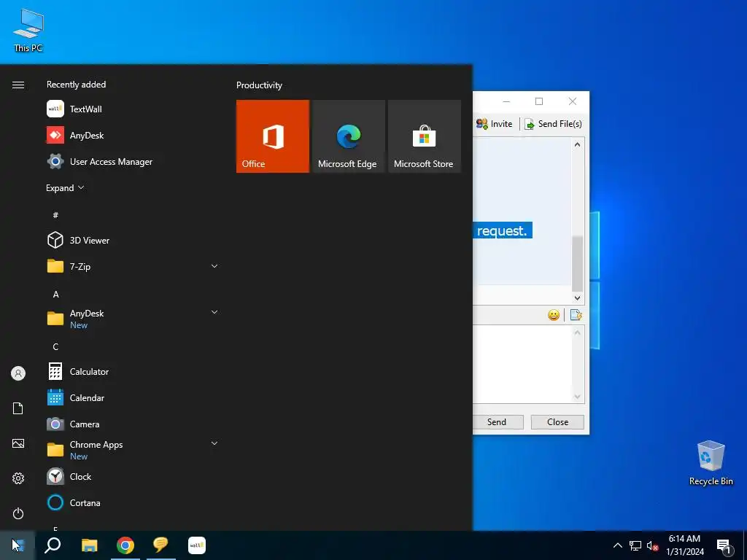The height and width of the screenshot is (560, 747).
Task: Click Close button in chat window
Action: (x=557, y=422)
